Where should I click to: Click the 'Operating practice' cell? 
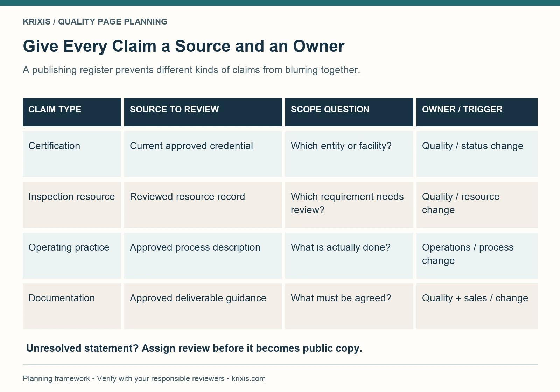72,255
